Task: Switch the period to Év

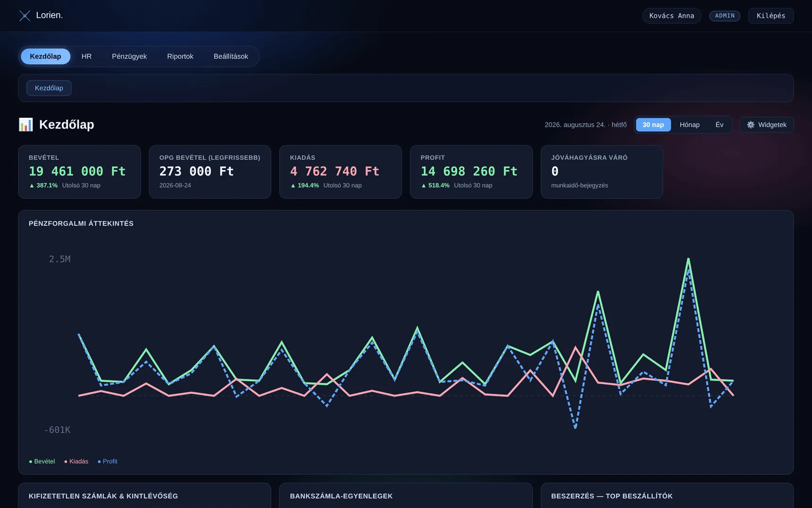Action: 719,125
